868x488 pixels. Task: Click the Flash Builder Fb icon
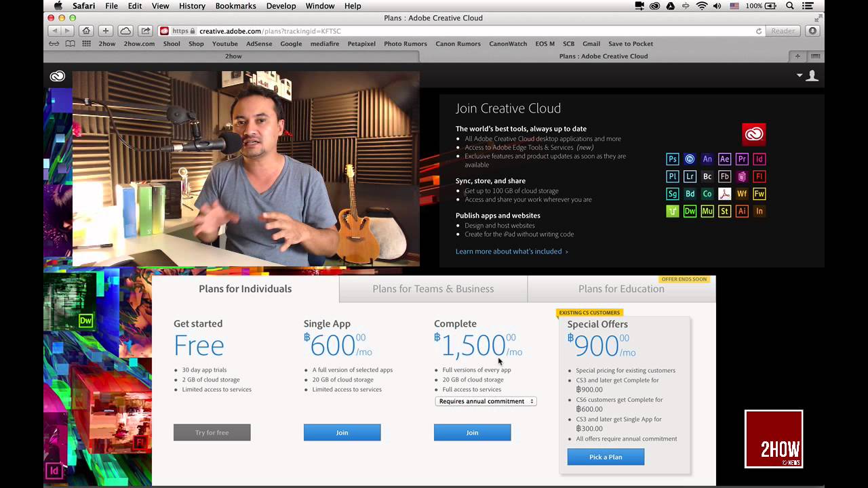click(724, 176)
